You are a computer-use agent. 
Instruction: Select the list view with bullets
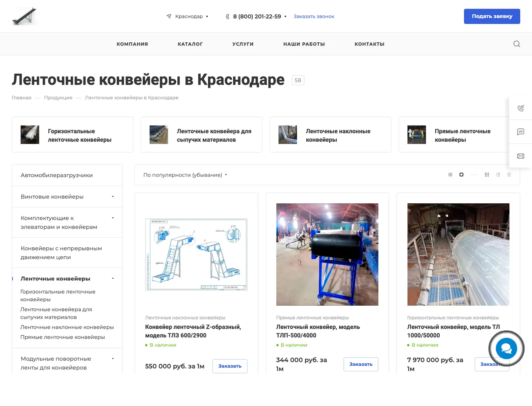498,175
